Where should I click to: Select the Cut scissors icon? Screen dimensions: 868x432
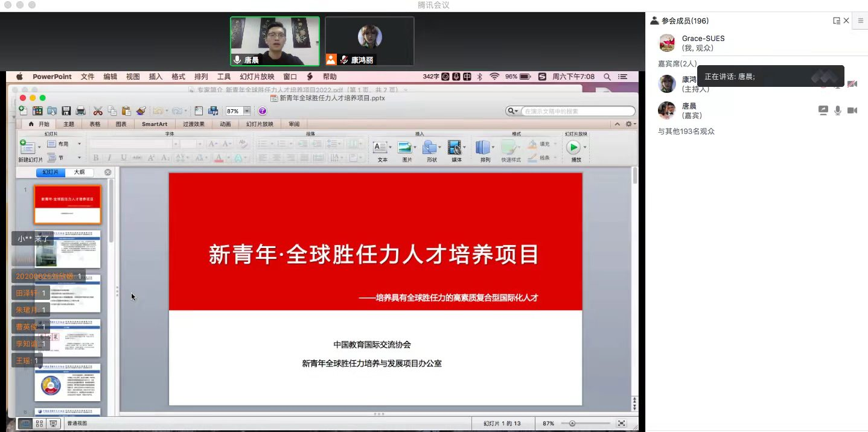(97, 111)
